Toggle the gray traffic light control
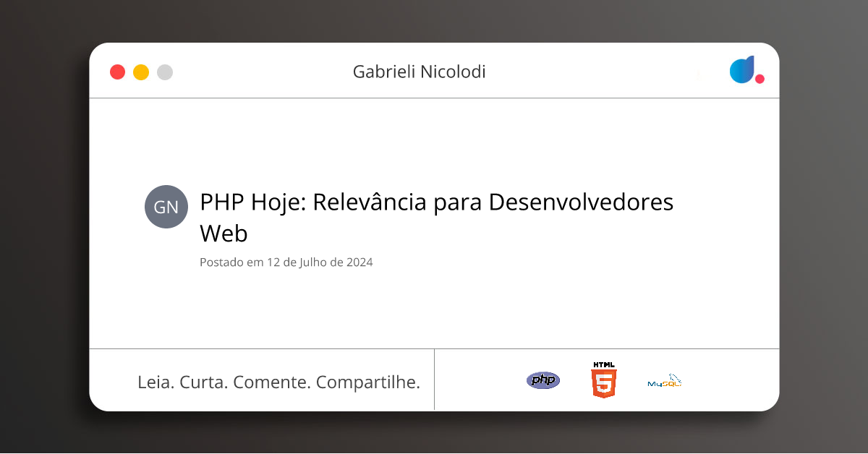 tap(164, 72)
